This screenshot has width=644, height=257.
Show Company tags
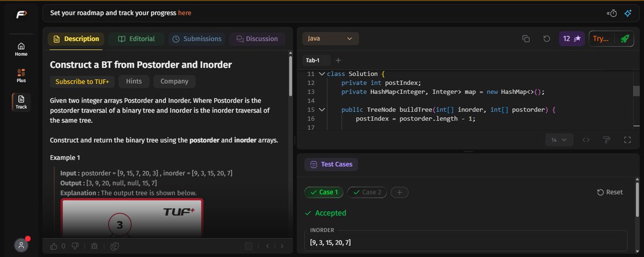[174, 82]
